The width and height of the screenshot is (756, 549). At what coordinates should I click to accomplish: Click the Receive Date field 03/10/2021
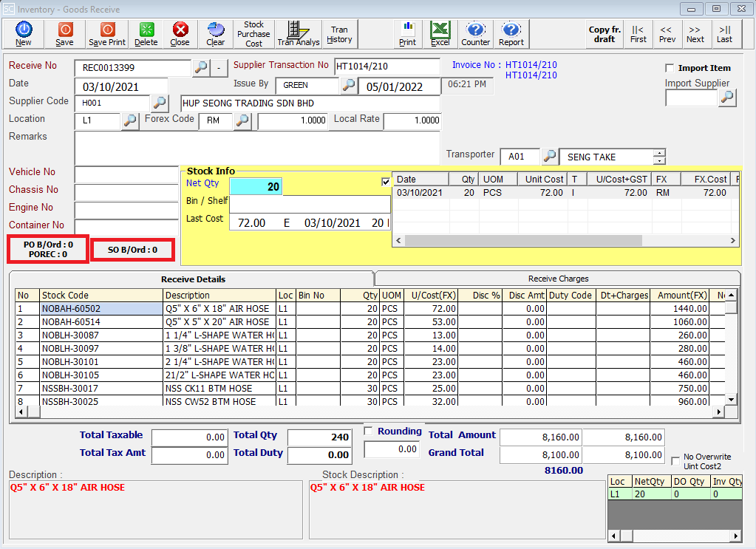(x=121, y=86)
